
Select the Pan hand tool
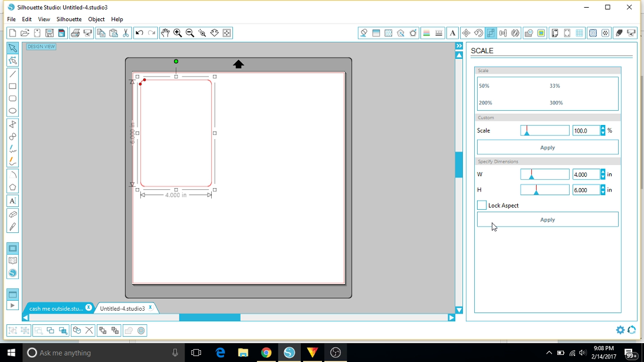click(165, 33)
